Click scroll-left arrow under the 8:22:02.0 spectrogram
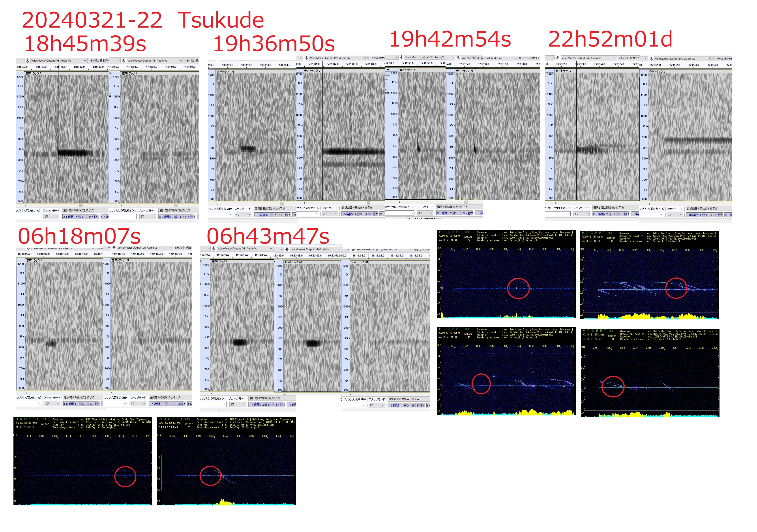757x532 pixels. 556,203
